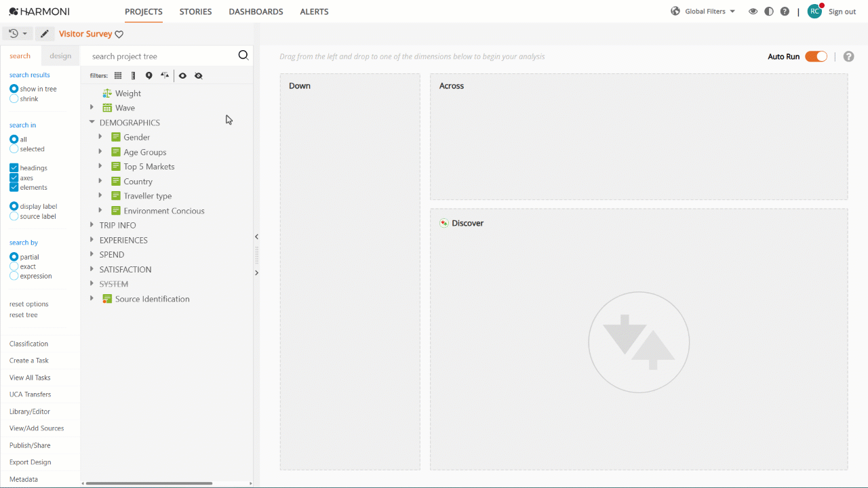
Task: Click the Environment Concious axis icon
Action: pos(116,211)
